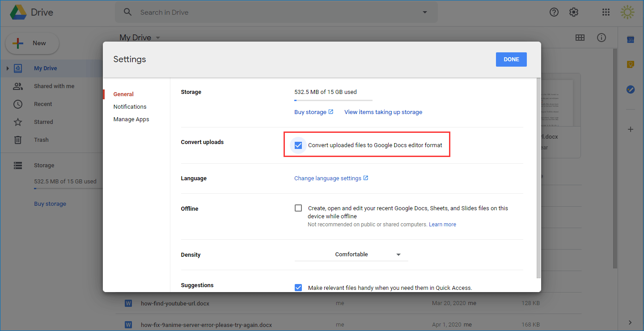The width and height of the screenshot is (644, 331).
Task: Click the Google Drive logo
Action: point(18,13)
